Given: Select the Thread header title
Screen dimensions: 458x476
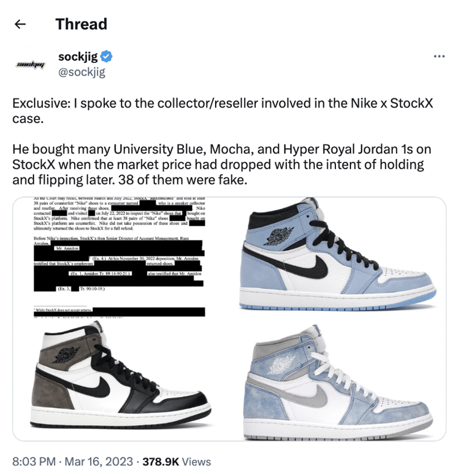Looking at the screenshot, I should coord(81,24).
